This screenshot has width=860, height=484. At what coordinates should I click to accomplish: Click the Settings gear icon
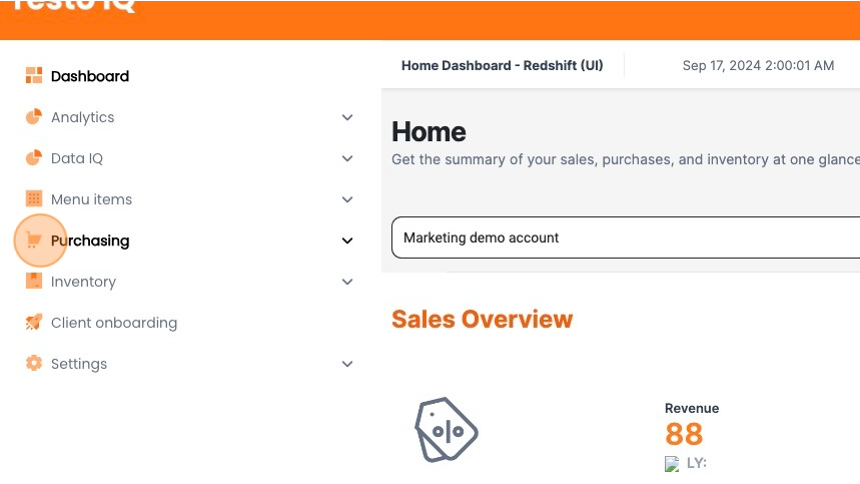point(33,363)
